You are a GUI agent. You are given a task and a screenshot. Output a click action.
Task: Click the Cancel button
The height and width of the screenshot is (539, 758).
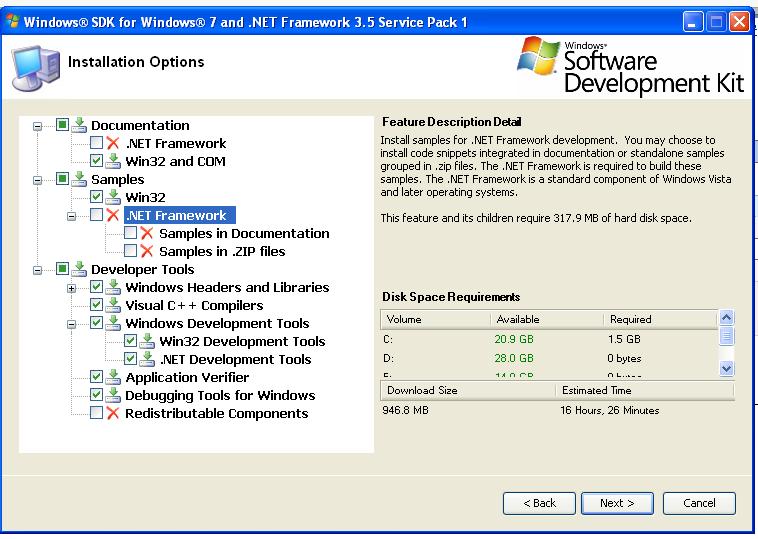tap(699, 503)
